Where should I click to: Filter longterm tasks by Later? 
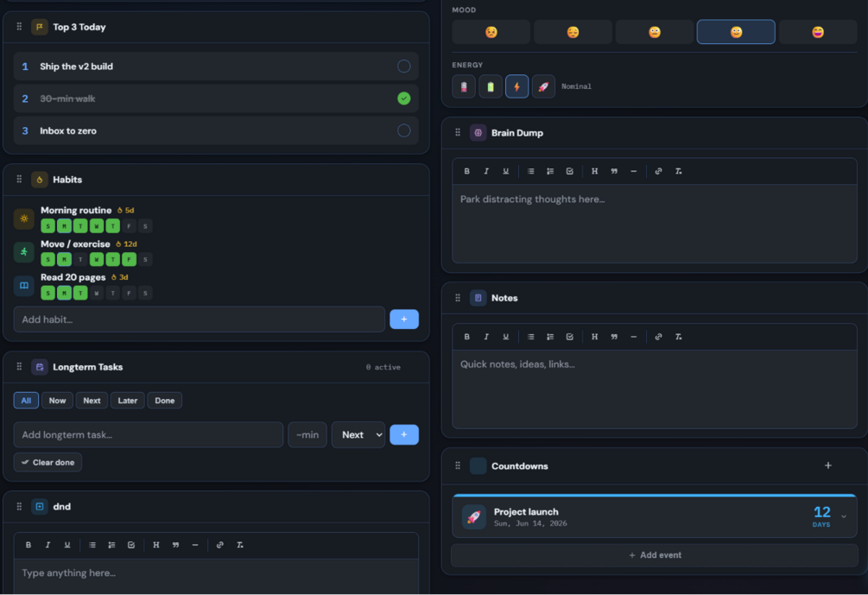point(127,400)
